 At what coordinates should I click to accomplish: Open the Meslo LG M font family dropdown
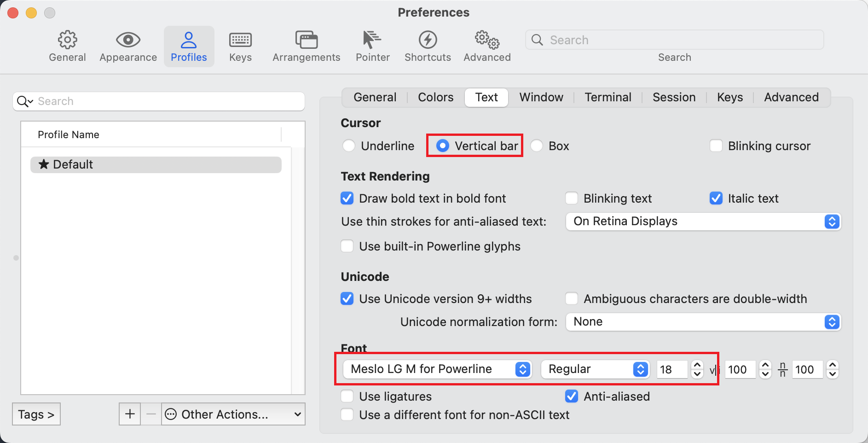click(x=438, y=369)
